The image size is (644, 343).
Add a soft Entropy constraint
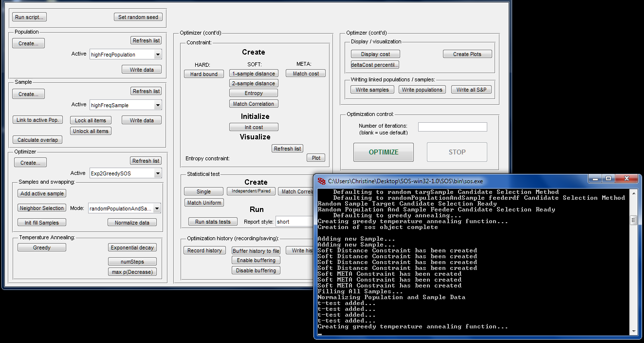pos(254,93)
